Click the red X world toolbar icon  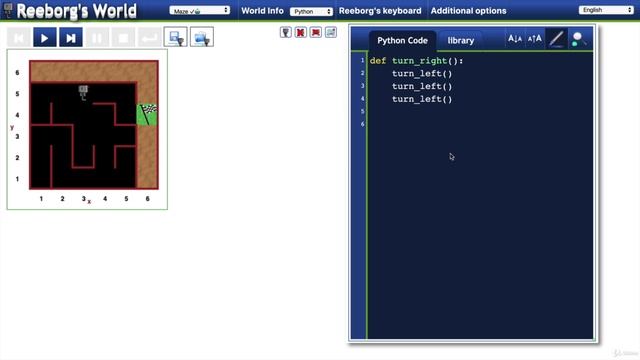(301, 32)
